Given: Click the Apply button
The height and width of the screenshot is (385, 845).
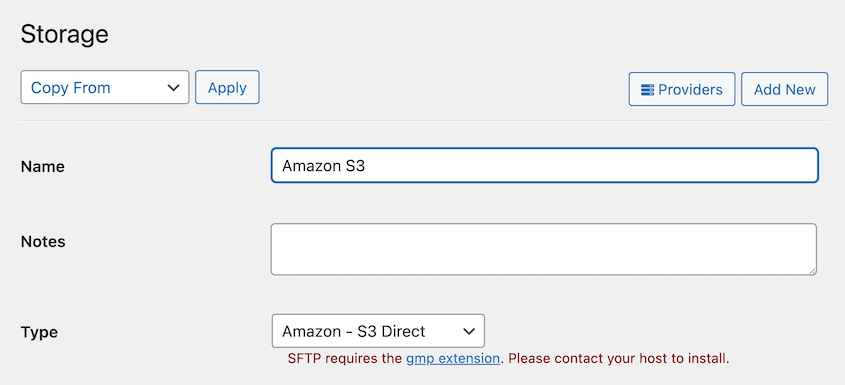Looking at the screenshot, I should [227, 87].
